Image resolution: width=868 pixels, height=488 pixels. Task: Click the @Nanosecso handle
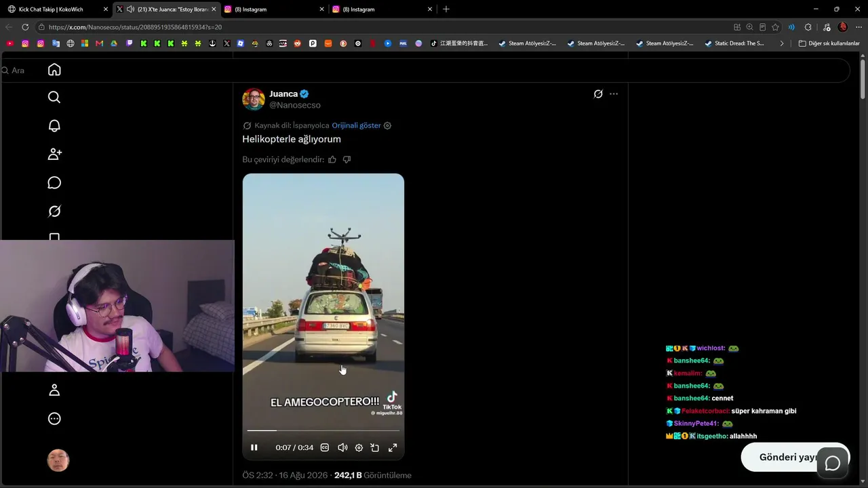point(295,105)
